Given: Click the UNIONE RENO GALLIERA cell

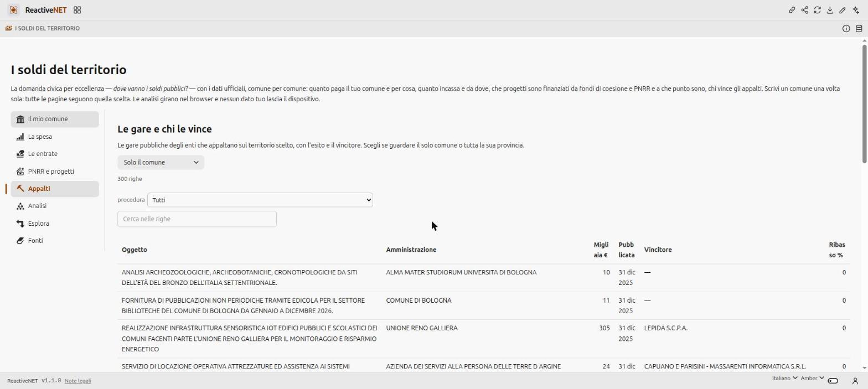Looking at the screenshot, I should pos(422,328).
